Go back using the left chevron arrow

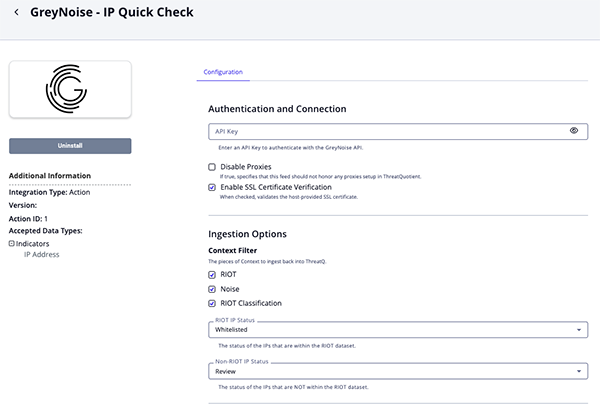pos(16,12)
